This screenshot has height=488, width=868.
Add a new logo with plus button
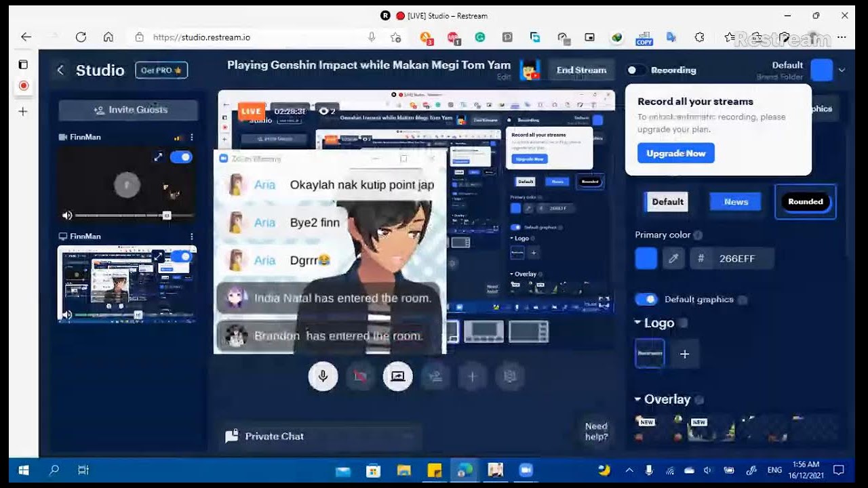(x=685, y=354)
